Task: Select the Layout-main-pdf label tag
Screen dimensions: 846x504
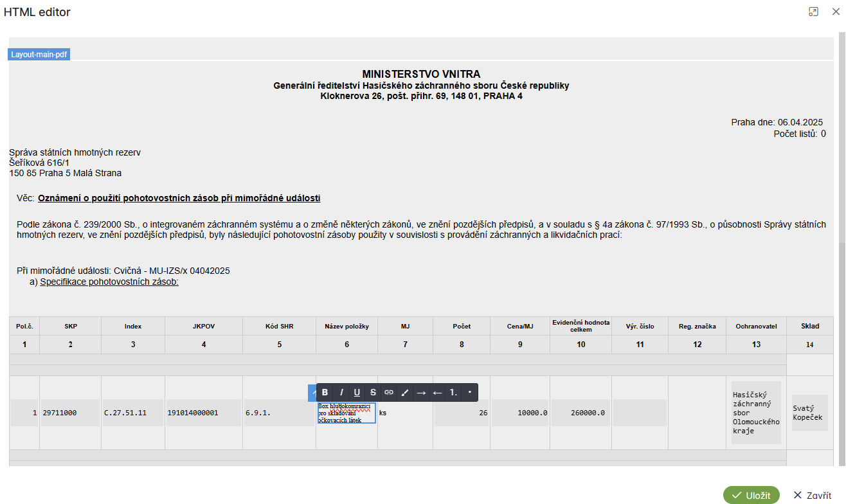Action: (x=39, y=55)
